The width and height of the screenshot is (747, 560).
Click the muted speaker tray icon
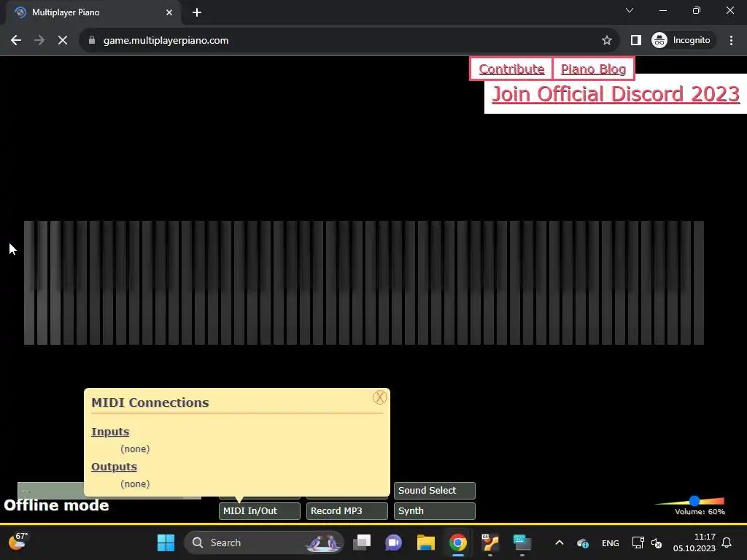[657, 542]
